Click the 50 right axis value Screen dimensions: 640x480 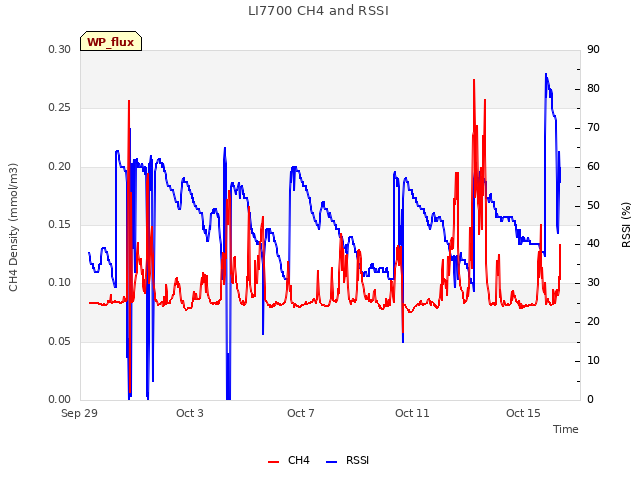[x=593, y=205]
